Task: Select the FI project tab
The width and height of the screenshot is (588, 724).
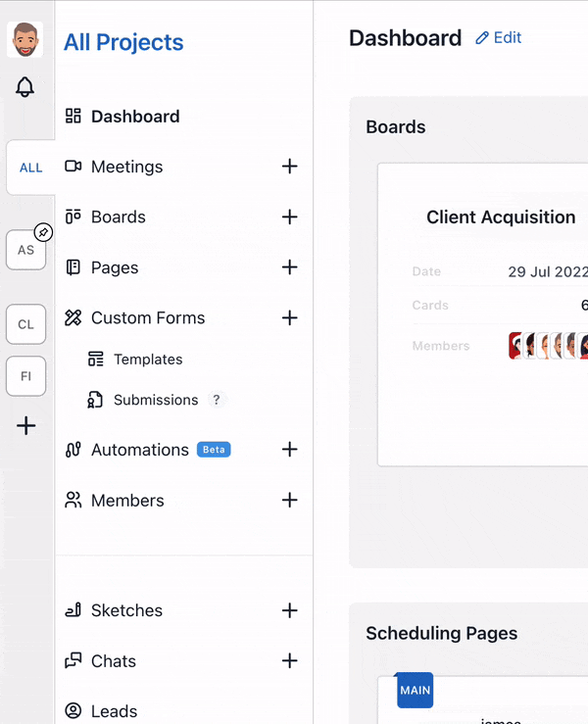Action: [26, 376]
